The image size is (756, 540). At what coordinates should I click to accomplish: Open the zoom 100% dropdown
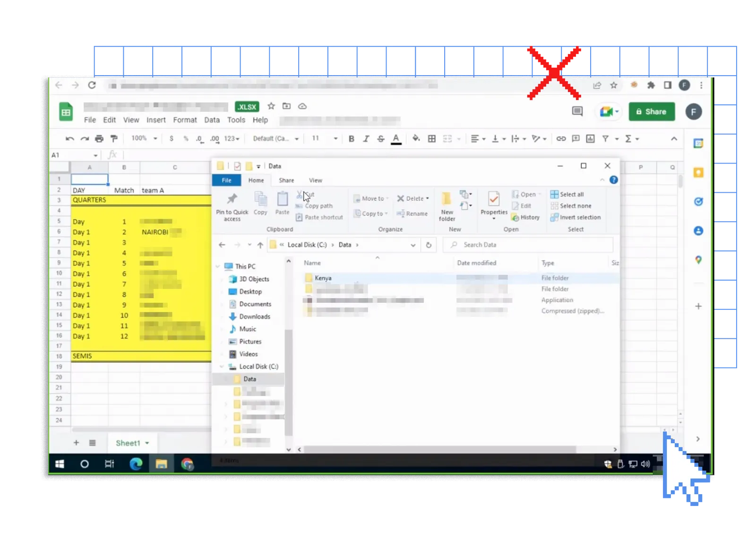coord(144,138)
